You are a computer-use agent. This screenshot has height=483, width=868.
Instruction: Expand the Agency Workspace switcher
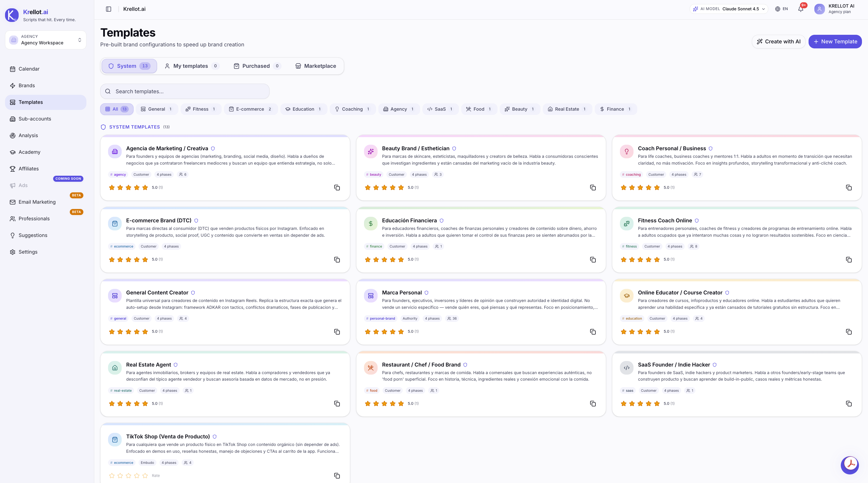click(46, 40)
